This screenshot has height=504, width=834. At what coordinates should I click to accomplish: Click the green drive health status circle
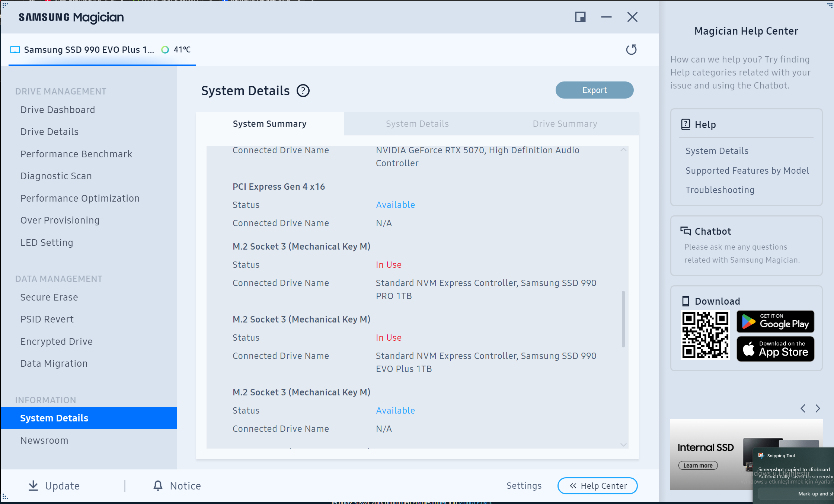pyautogui.click(x=165, y=49)
